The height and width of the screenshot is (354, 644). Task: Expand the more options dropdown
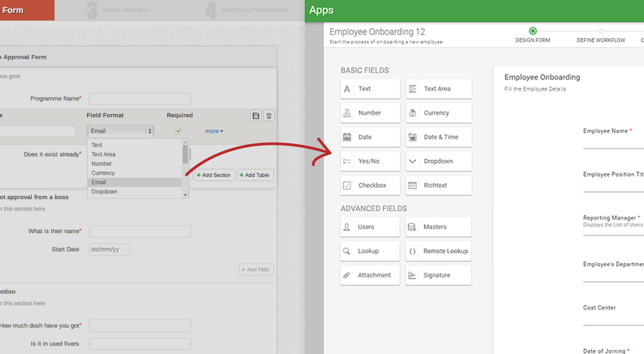(214, 131)
